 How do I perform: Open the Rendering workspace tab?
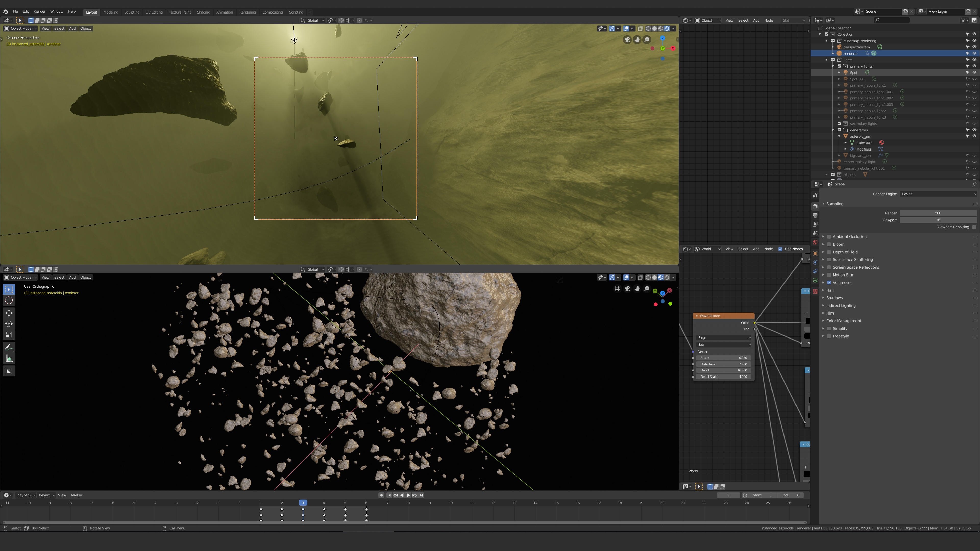pyautogui.click(x=248, y=12)
